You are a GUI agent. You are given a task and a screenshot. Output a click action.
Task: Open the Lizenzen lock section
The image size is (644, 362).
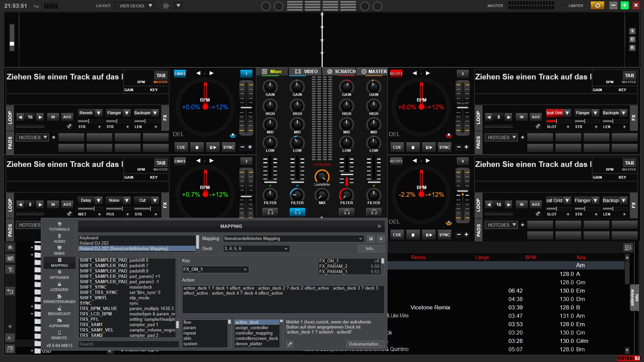[59, 287]
